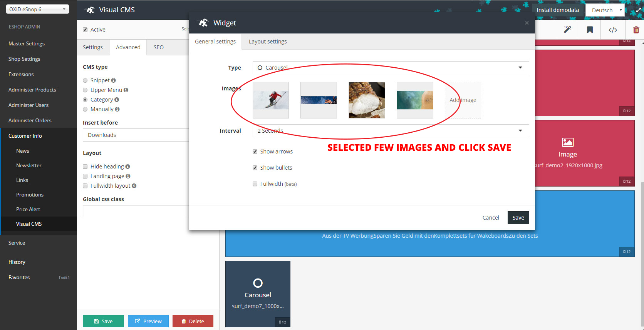Screen dimensions: 644x330
Task: Switch to Layout settings tab
Action: (x=268, y=42)
